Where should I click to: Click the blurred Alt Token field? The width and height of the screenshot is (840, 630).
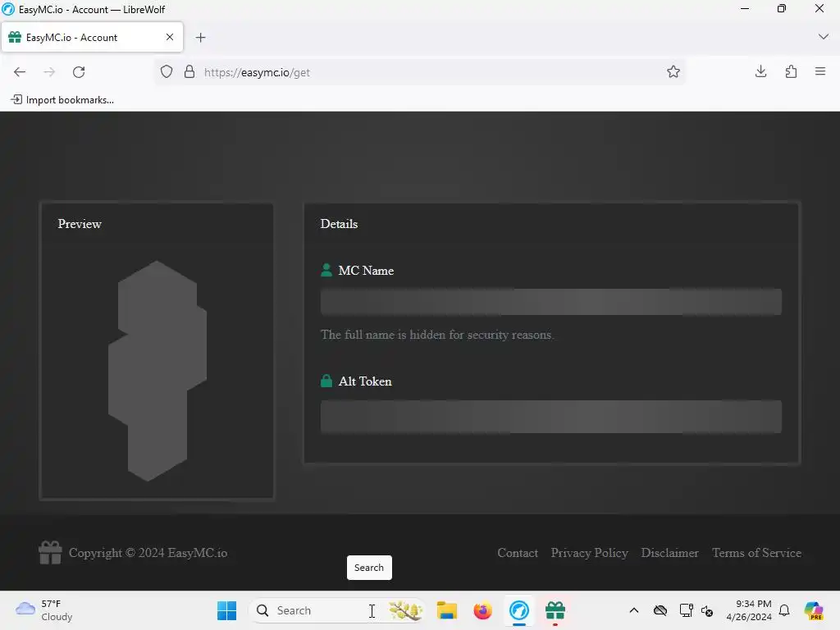pyautogui.click(x=550, y=416)
